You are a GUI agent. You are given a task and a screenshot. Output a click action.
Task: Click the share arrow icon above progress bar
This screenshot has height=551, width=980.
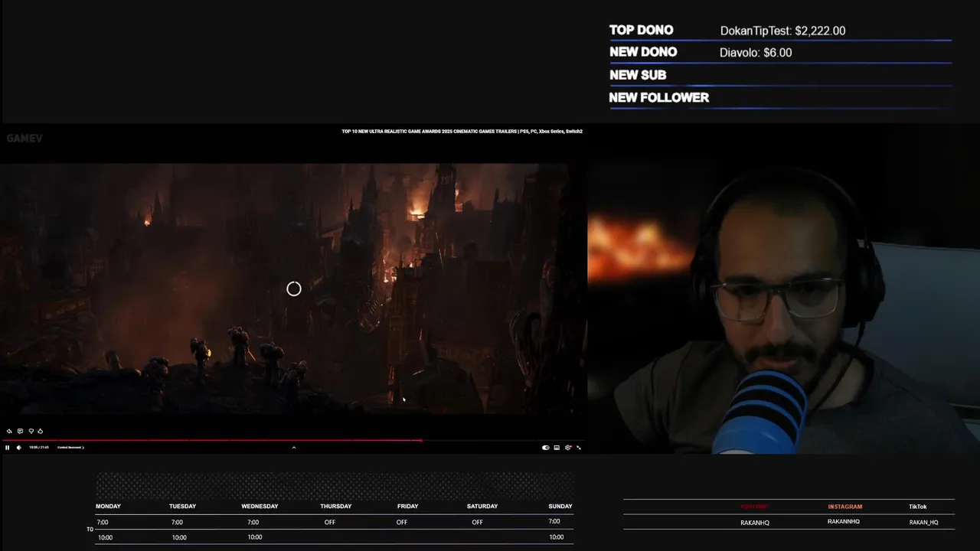pos(9,431)
